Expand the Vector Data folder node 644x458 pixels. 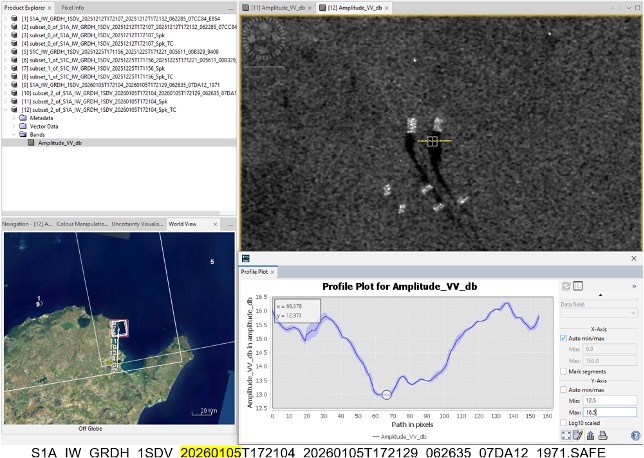[x=14, y=126]
